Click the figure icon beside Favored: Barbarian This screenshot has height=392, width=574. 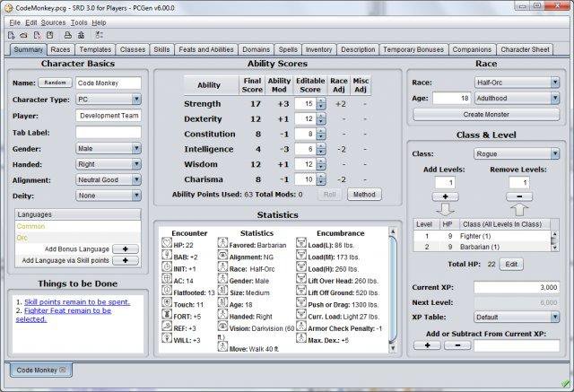[222, 243]
